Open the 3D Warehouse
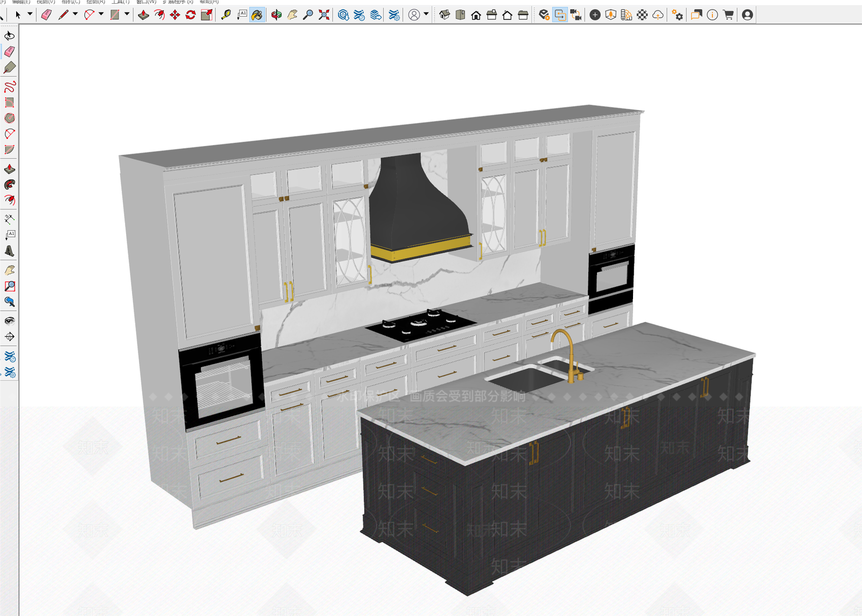The height and width of the screenshot is (616, 862). (x=343, y=15)
